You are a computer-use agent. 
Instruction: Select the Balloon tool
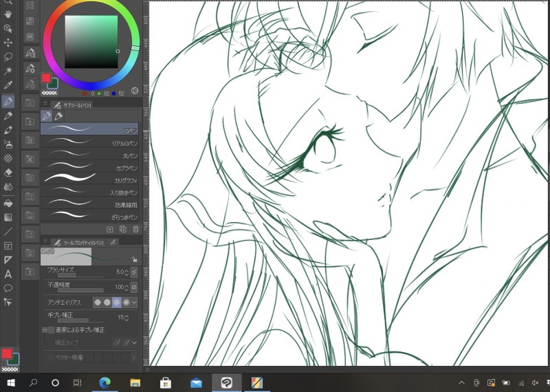pyautogui.click(x=8, y=288)
